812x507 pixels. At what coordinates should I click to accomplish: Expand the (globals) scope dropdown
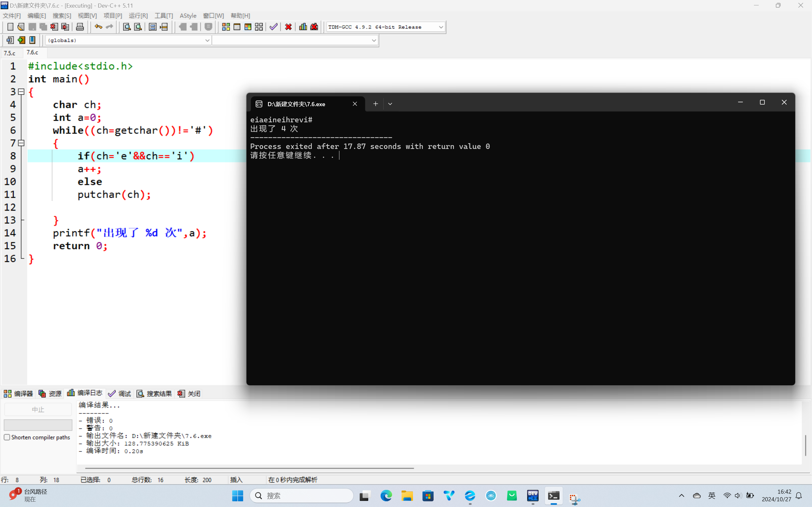pos(207,40)
